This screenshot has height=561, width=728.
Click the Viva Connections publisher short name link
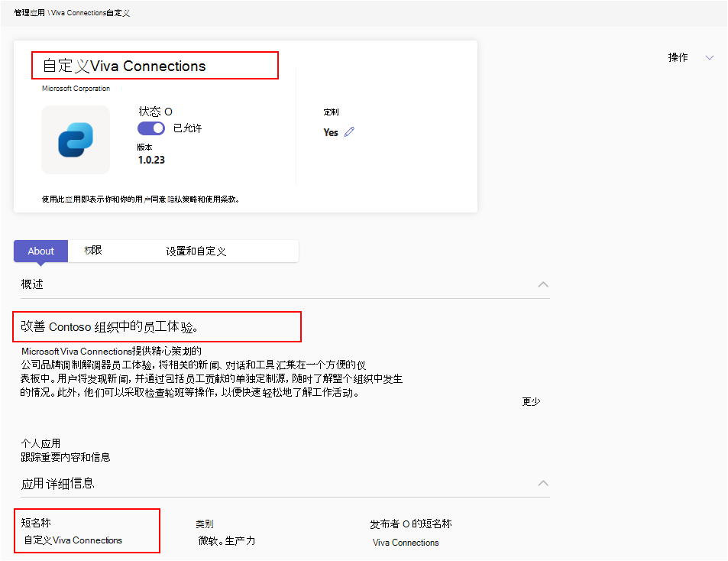(405, 542)
